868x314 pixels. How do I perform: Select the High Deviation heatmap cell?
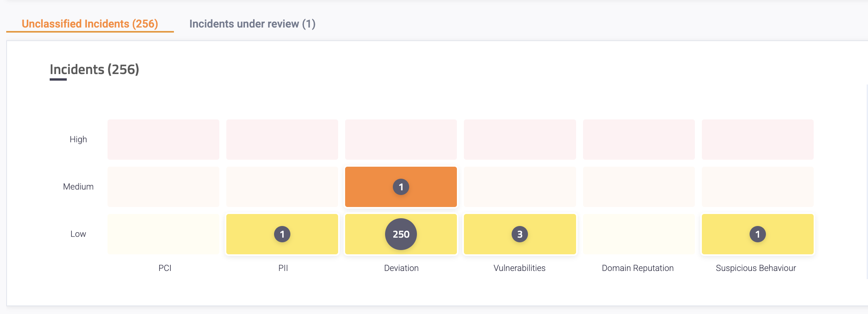(401, 140)
